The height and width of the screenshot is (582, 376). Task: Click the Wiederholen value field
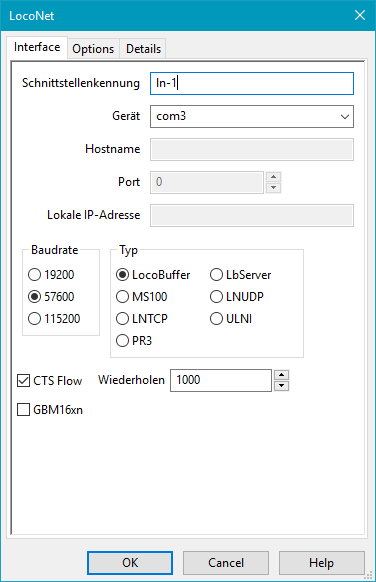pyautogui.click(x=221, y=380)
